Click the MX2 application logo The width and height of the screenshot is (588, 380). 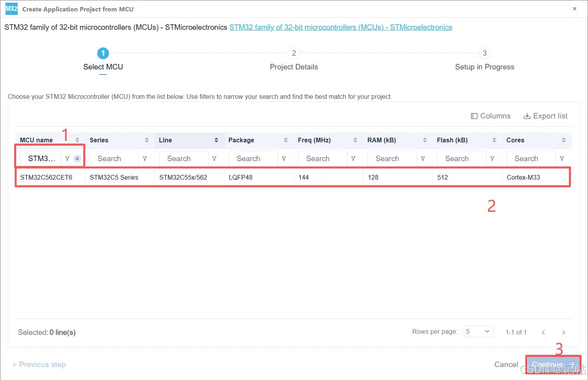pos(11,9)
